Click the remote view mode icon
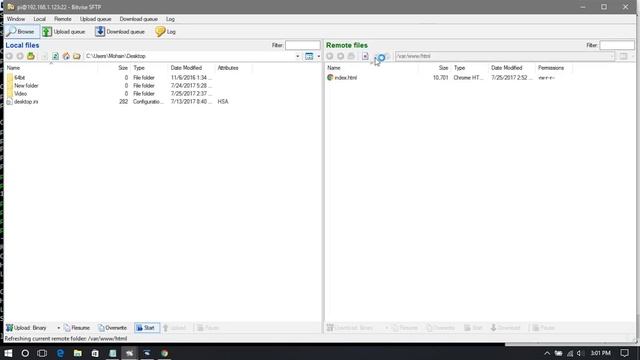Viewport: 640px width, 360px height. (623, 56)
